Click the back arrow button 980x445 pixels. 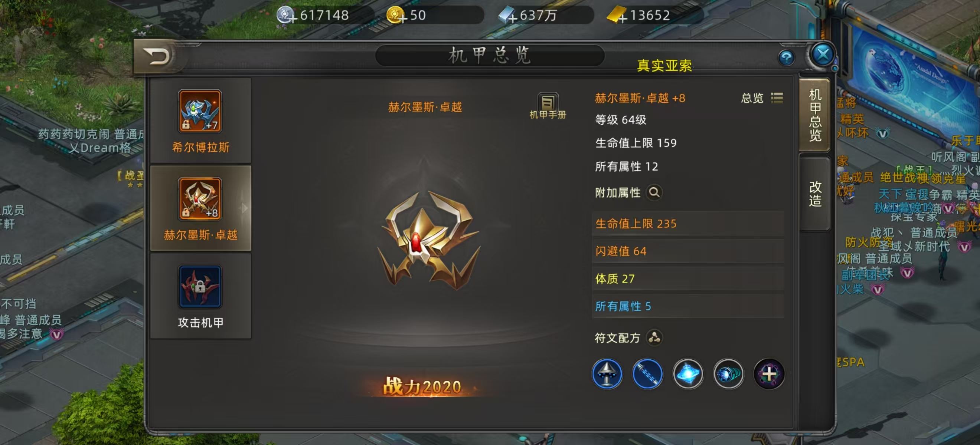pyautogui.click(x=157, y=57)
